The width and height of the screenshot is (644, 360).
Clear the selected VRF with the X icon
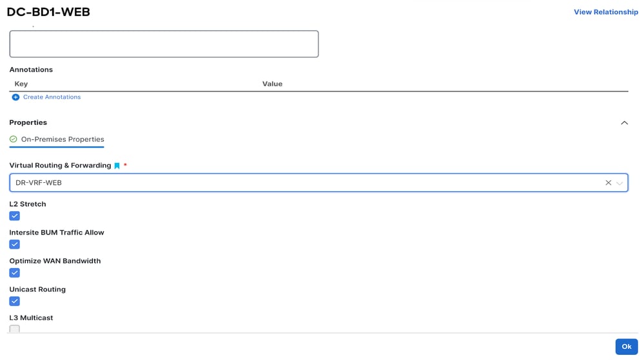(x=609, y=183)
